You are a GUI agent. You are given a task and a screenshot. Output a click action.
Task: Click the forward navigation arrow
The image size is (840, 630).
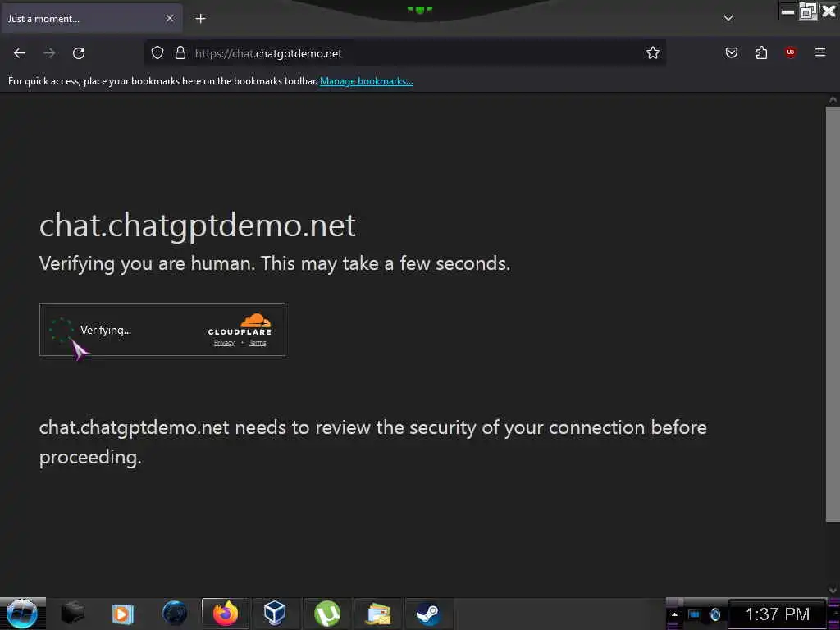coord(49,53)
